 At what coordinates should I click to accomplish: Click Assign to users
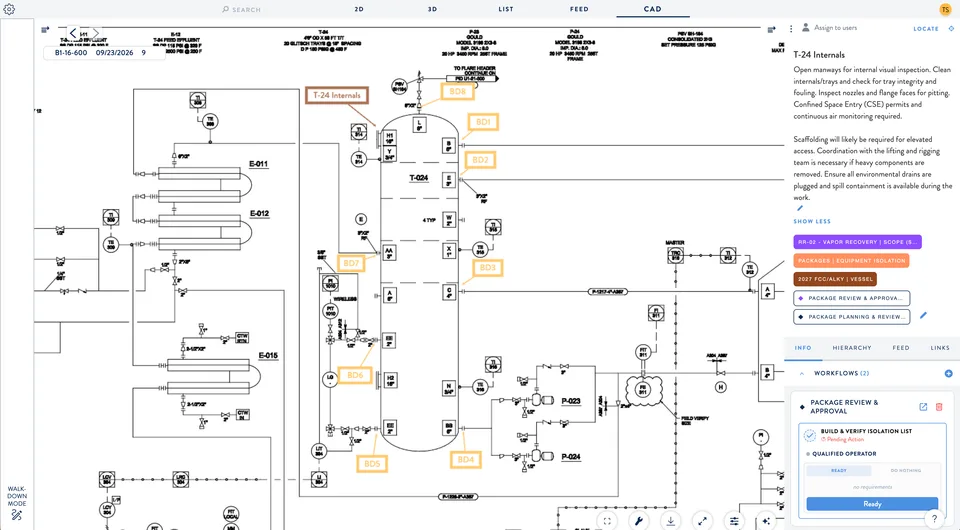[835, 28]
